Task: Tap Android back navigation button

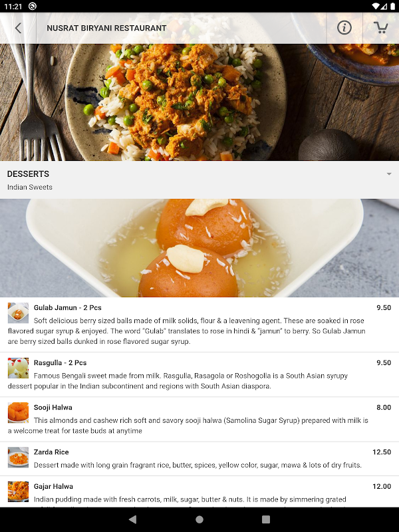Action: (x=132, y=519)
